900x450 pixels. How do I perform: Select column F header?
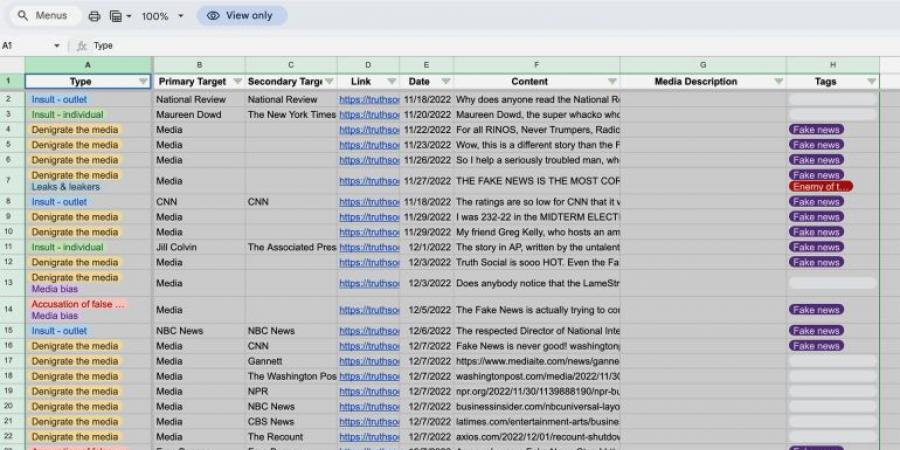pyautogui.click(x=536, y=65)
